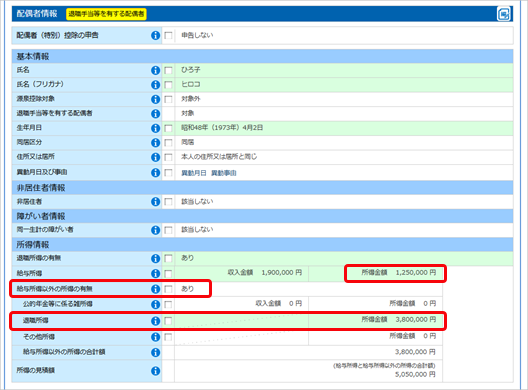This screenshot has height=390, width=528.
Task: Click 退職所得 所得金額 3,800,000 円 field
Action: [x=375, y=320]
